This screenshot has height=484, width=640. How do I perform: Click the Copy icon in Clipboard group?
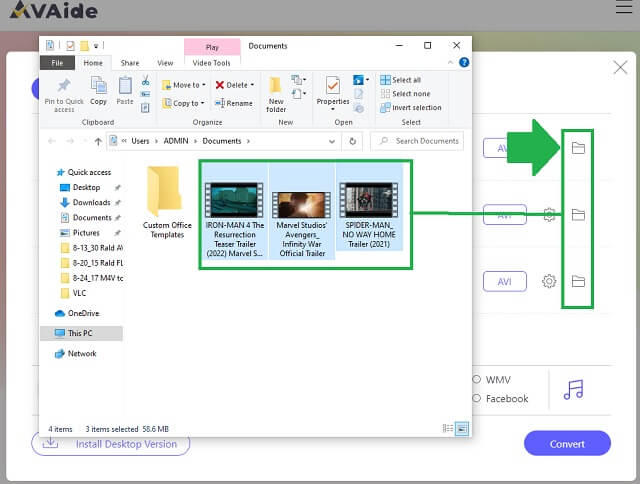pyautogui.click(x=98, y=85)
